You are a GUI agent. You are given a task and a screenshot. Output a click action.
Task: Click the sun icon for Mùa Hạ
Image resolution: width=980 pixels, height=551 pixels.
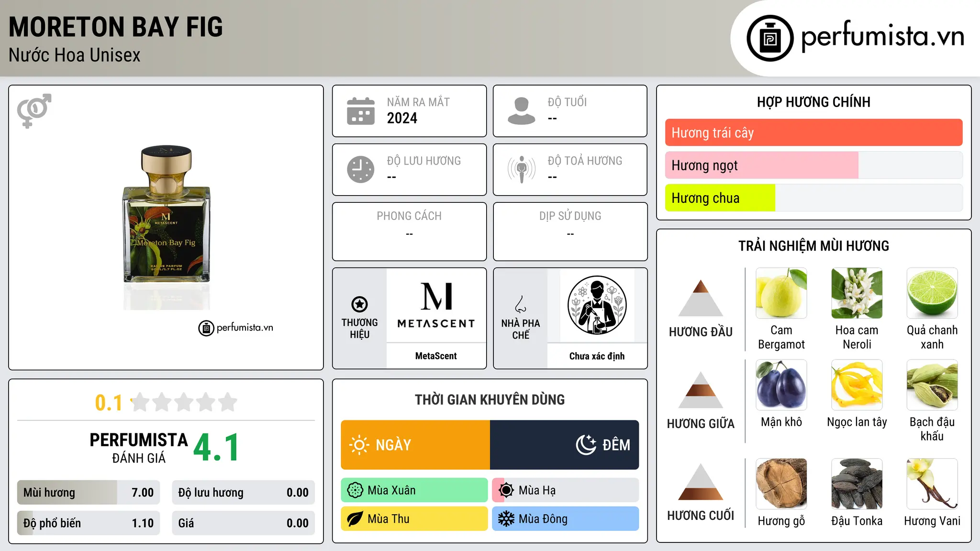click(x=506, y=490)
